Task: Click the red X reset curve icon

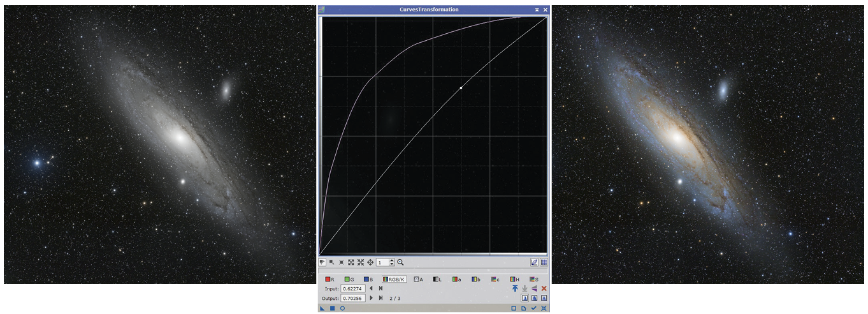Action: (544, 288)
